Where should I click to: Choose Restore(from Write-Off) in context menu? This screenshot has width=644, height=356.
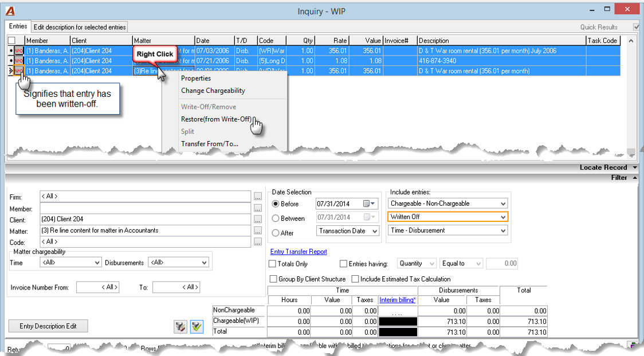tap(216, 119)
